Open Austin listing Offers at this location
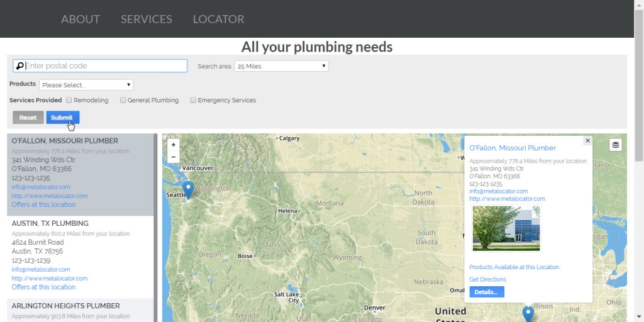The image size is (644, 322). coord(43,287)
